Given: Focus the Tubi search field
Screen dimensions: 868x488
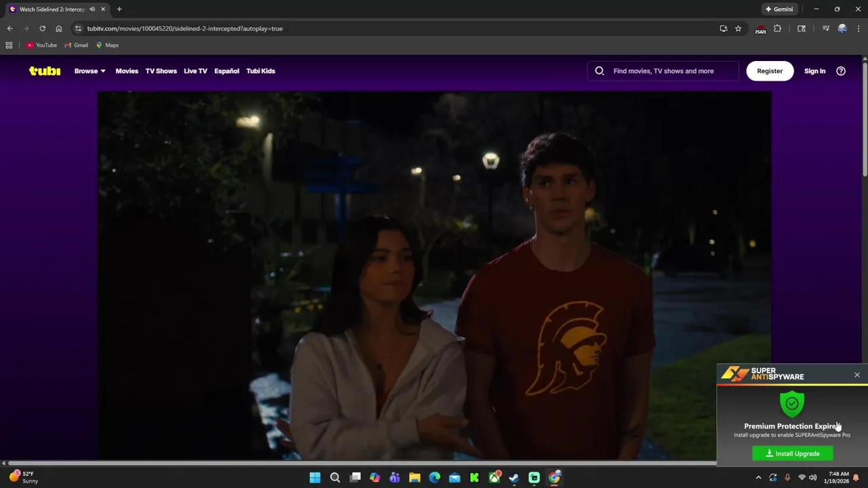Looking at the screenshot, I should point(663,70).
